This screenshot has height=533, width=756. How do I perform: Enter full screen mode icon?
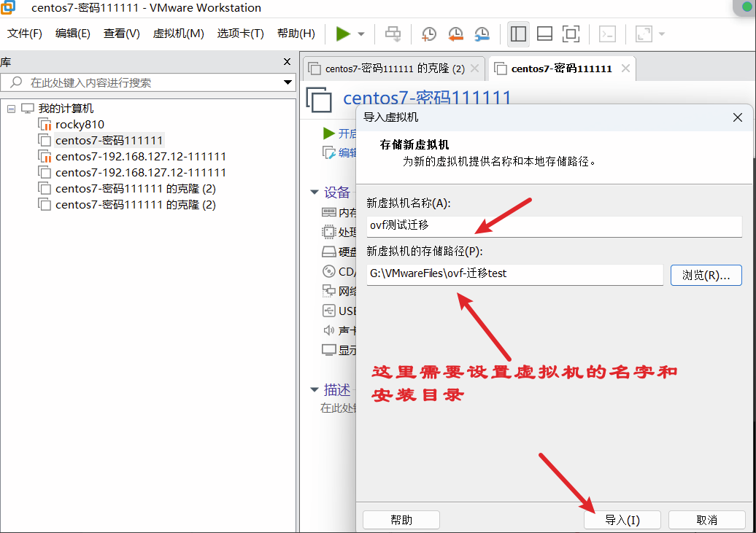[571, 34]
